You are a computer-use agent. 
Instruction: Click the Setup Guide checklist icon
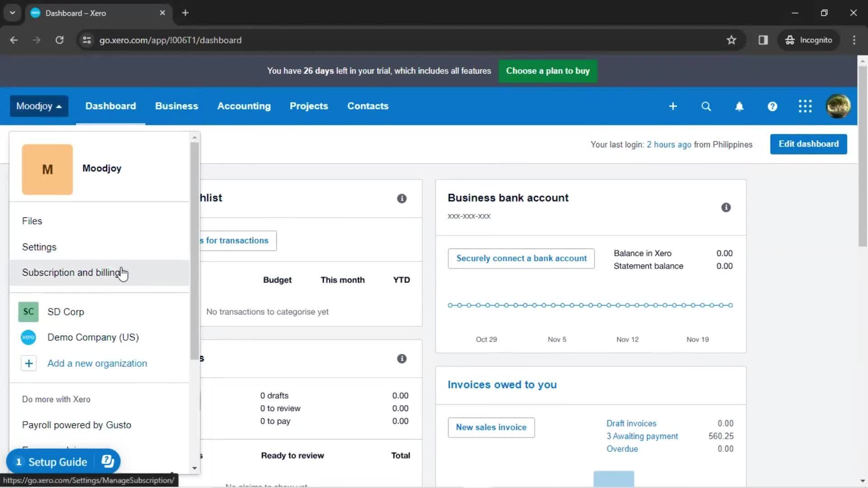point(108,461)
